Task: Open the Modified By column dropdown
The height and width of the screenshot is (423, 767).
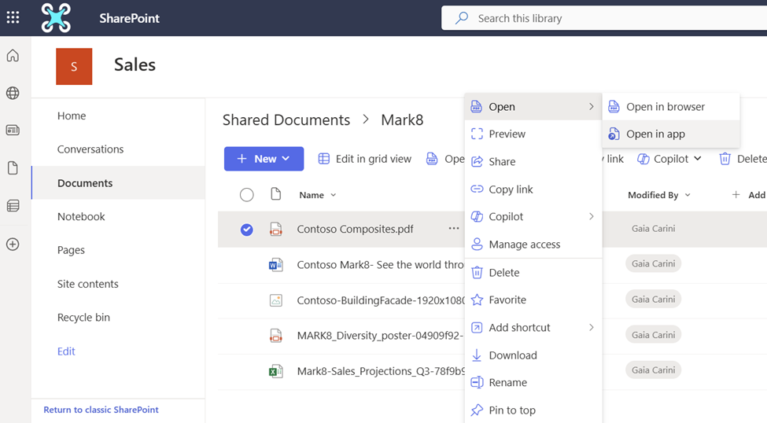Action: (688, 195)
